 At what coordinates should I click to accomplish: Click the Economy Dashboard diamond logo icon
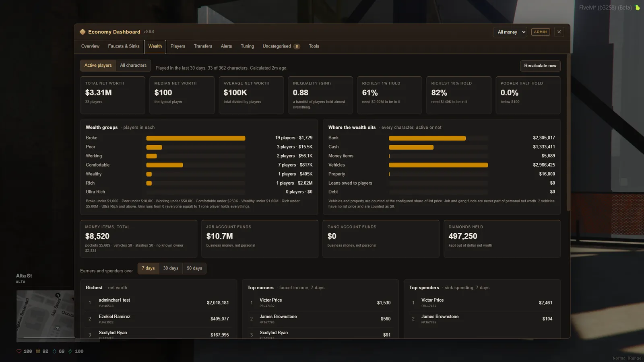[x=83, y=32]
